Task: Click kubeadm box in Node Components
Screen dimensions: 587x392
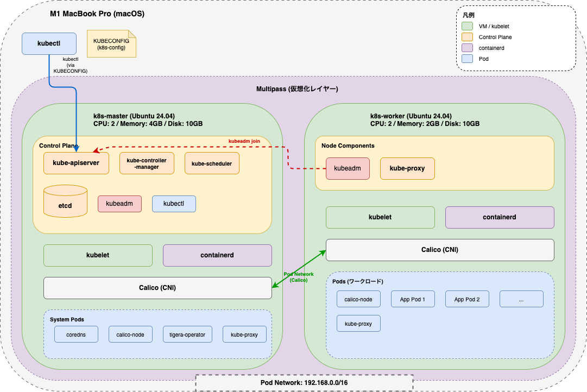Action: (x=348, y=168)
